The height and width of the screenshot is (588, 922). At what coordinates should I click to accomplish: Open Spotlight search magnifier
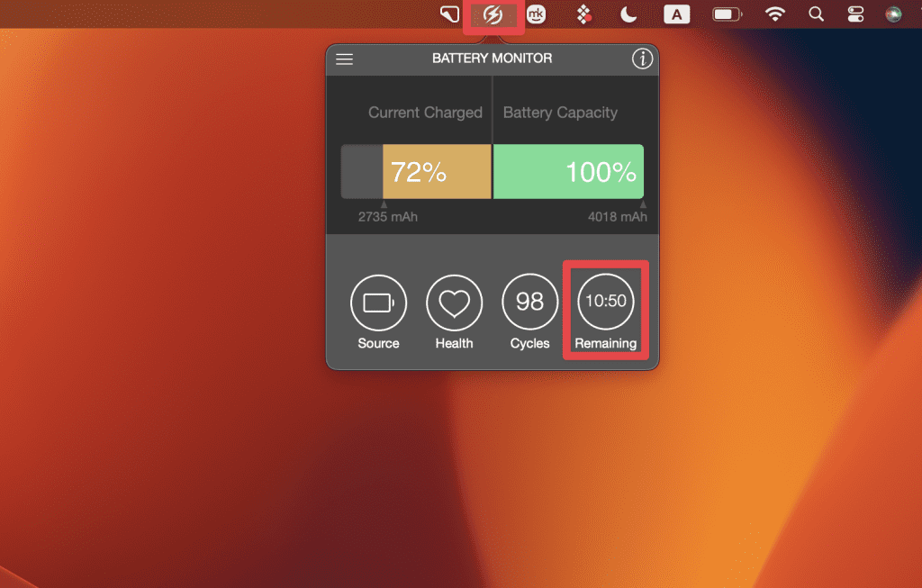(816, 14)
